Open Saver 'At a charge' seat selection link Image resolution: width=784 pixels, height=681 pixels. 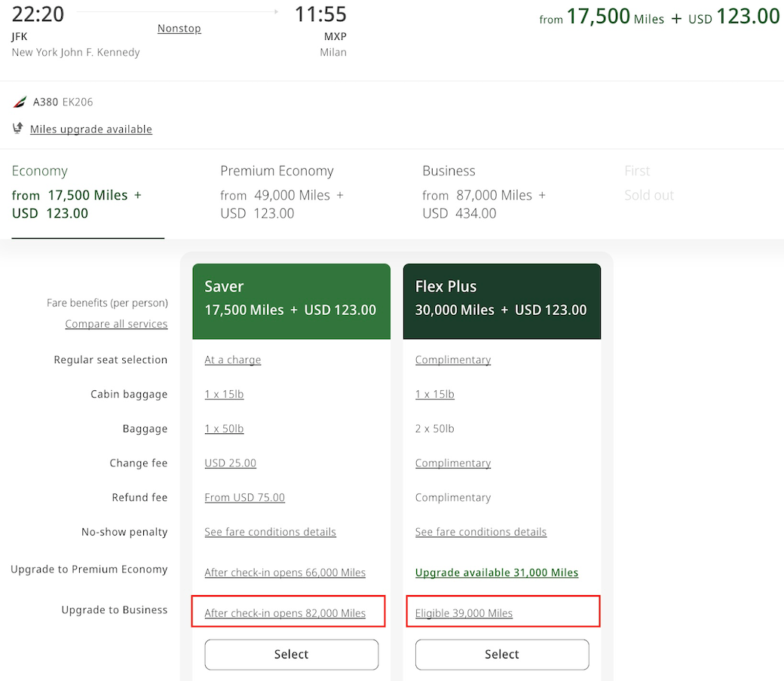[x=232, y=360]
